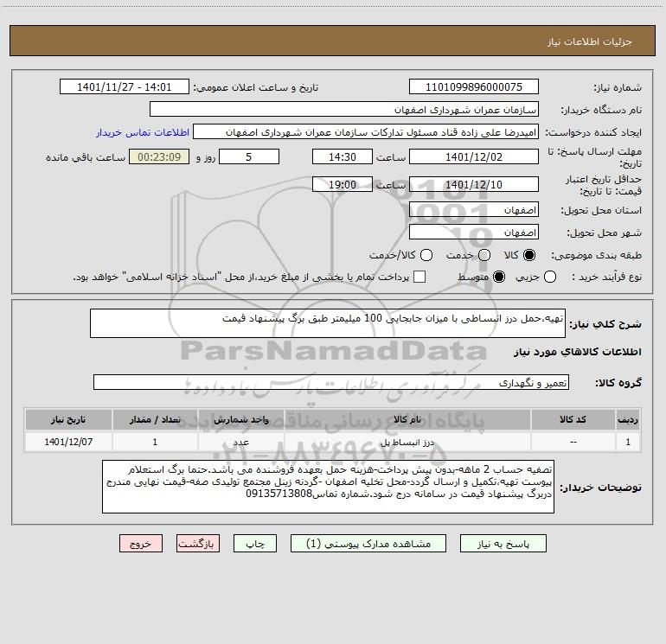The image size is (666, 644).
Task: Click the نام کالا column header
Action: coord(407,419)
